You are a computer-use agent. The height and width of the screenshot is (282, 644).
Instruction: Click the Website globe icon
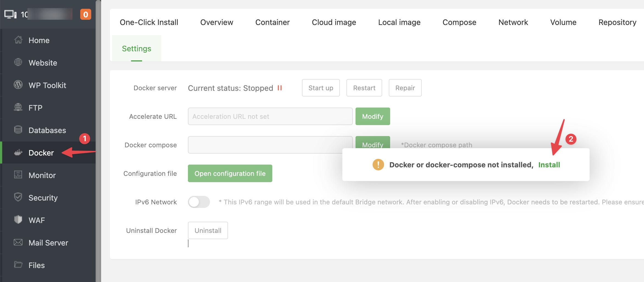click(x=18, y=63)
